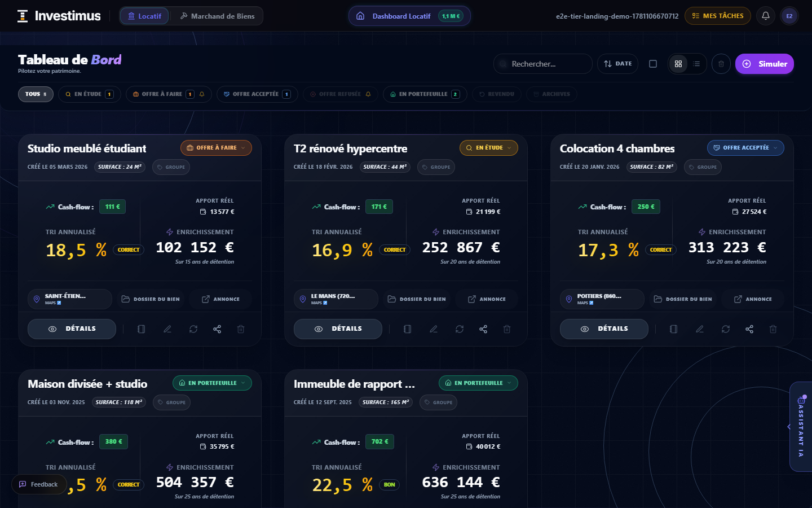The image size is (812, 508).
Task: Toggle the select-all checkbox in toolbar
Action: (x=653, y=64)
